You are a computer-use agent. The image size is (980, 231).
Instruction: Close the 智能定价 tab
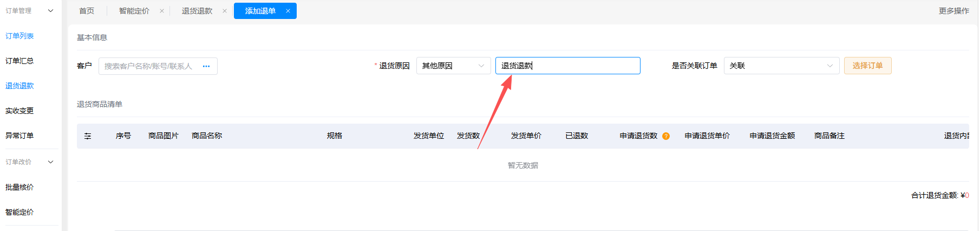click(162, 11)
